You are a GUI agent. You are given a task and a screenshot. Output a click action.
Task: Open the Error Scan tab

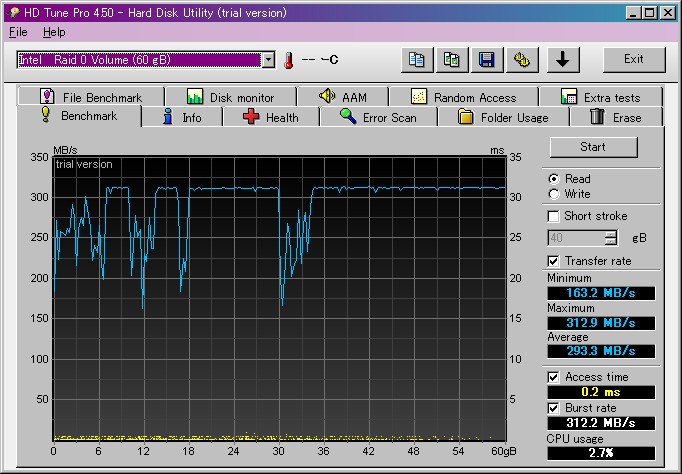tap(378, 117)
